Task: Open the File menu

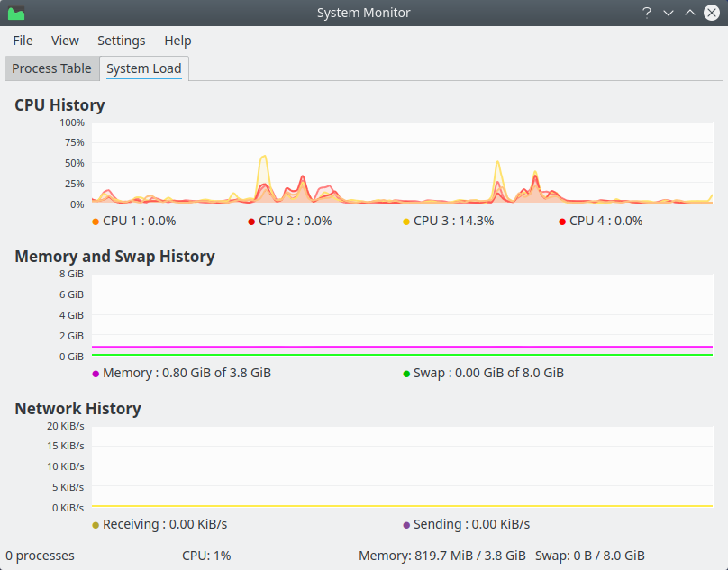Action: click(x=23, y=41)
